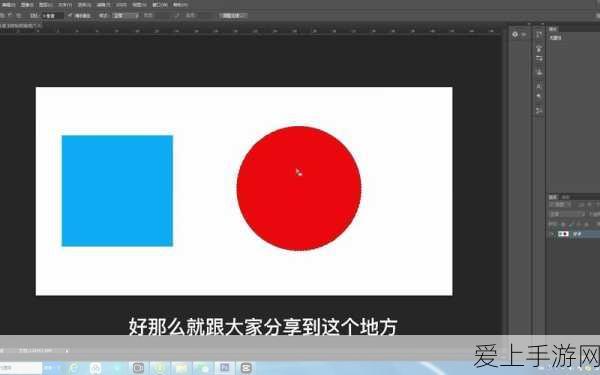600x375 pixels.
Task: Click the last dark rounded icon in taskbar
Action: 246,368
